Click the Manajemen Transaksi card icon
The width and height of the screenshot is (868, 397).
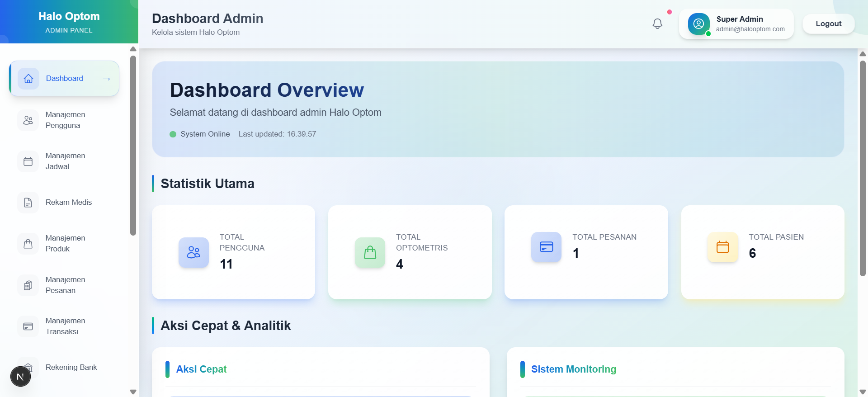tap(28, 326)
